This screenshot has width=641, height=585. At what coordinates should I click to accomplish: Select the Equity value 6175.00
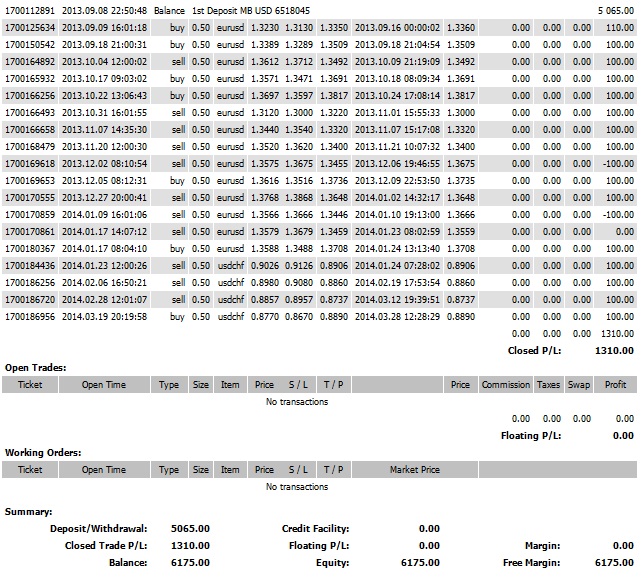tap(420, 563)
